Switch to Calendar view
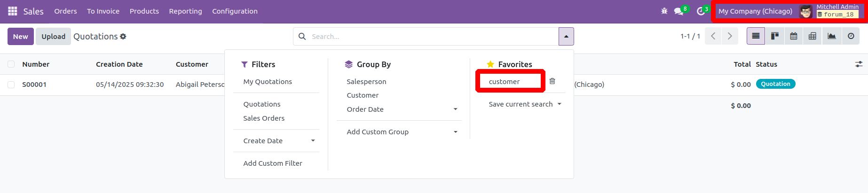The height and width of the screenshot is (193, 868). tap(794, 36)
